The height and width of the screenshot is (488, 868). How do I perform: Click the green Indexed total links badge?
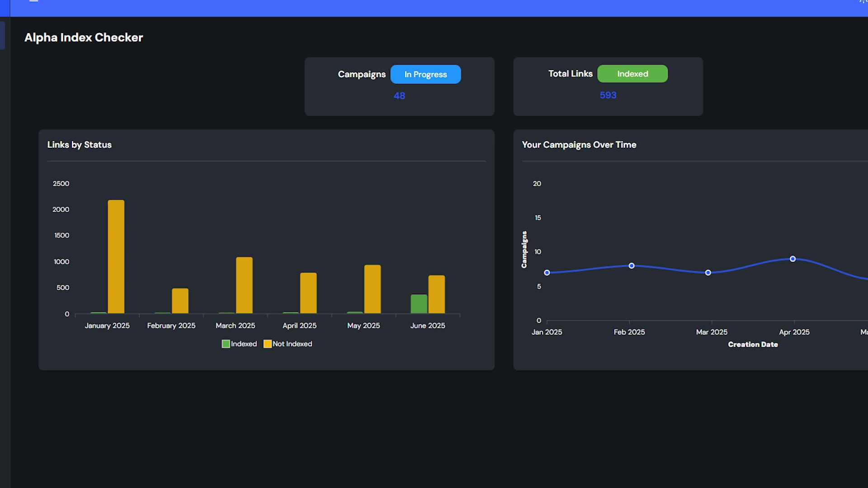click(x=632, y=74)
